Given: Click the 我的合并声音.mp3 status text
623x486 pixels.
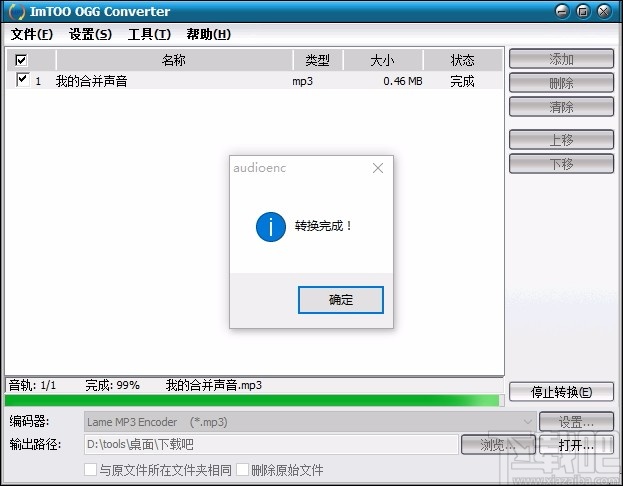Looking at the screenshot, I should 214,385.
